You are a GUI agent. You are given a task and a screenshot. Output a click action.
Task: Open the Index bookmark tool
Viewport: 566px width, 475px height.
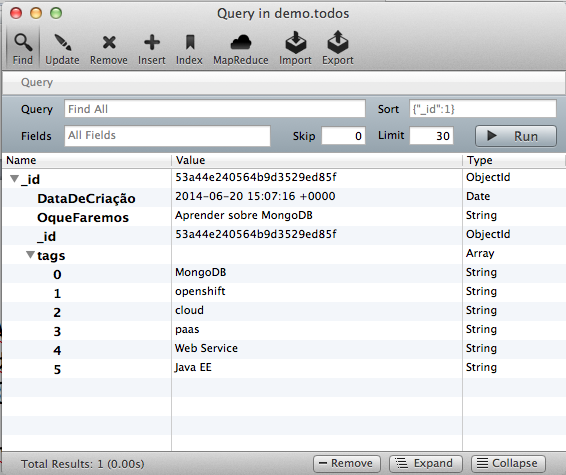tap(189, 49)
